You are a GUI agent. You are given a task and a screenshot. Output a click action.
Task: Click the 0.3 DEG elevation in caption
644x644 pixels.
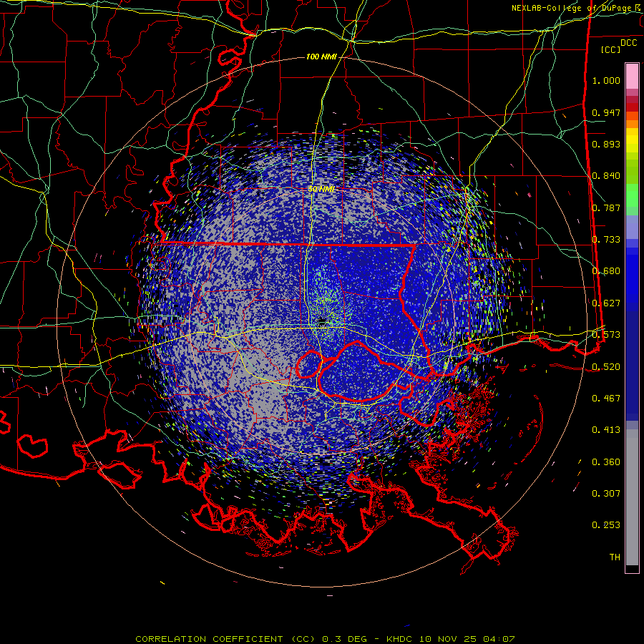click(345, 639)
